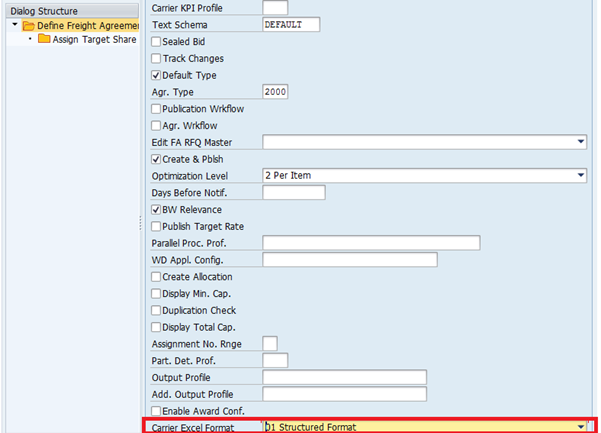Viewport: 601px width, 433px height.
Task: Tick the Duplication Check checkbox
Action: coord(156,310)
